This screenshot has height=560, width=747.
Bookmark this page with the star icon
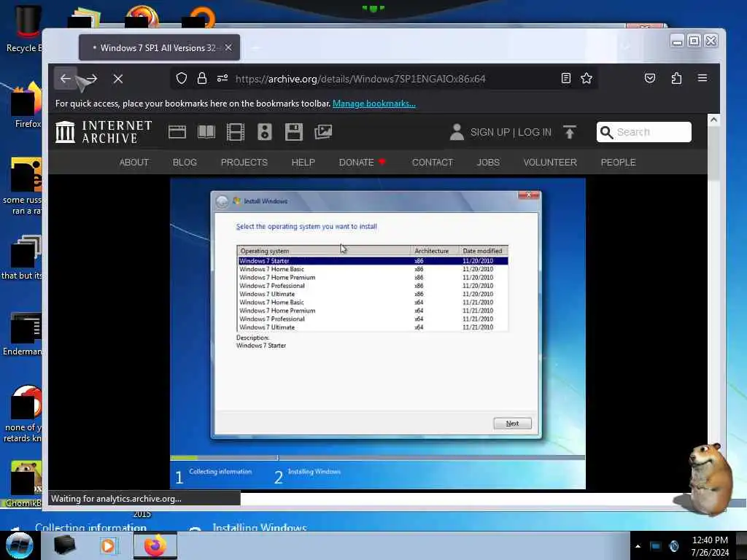[587, 79]
